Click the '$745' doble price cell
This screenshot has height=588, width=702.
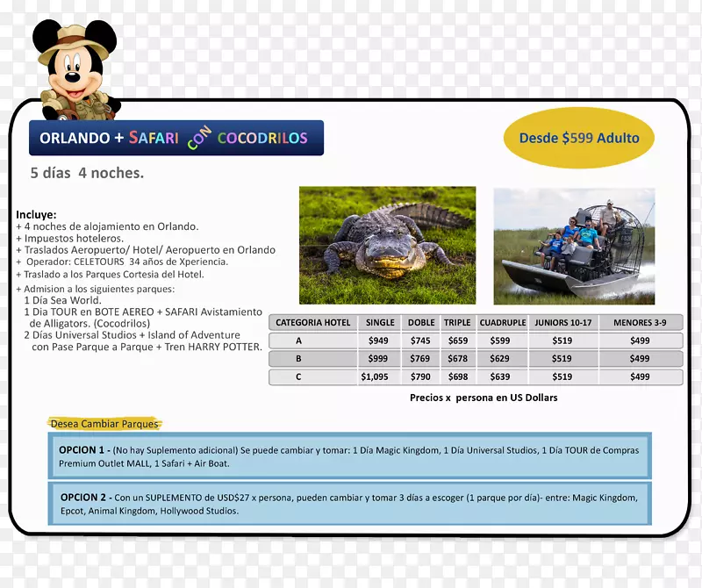click(x=420, y=341)
